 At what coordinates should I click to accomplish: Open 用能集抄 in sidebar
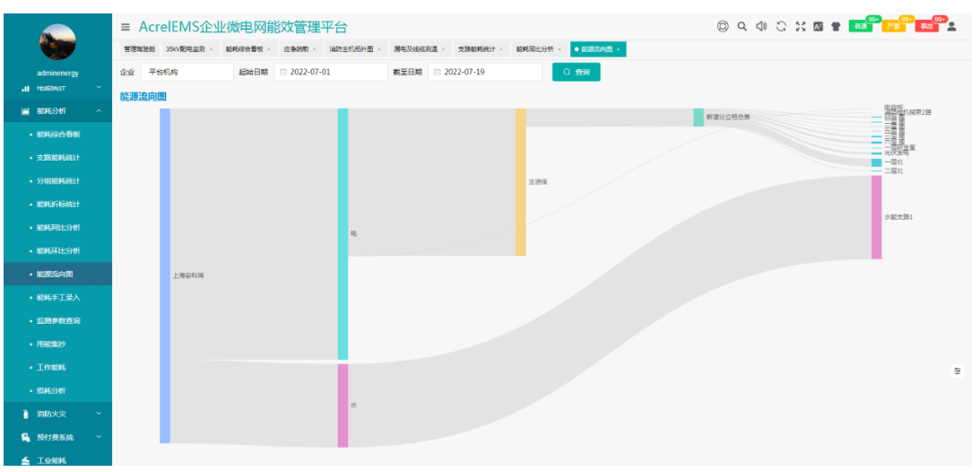click(58, 344)
